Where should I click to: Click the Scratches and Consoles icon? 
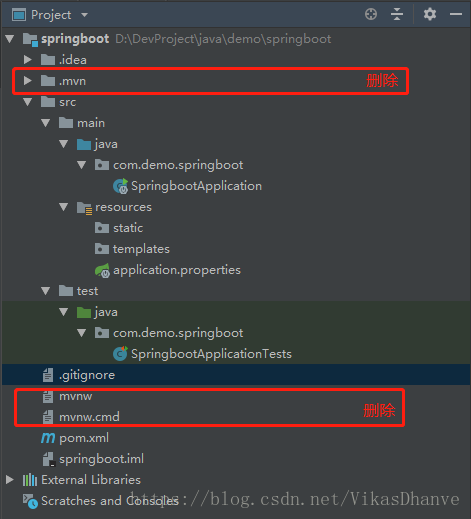pos(30,501)
